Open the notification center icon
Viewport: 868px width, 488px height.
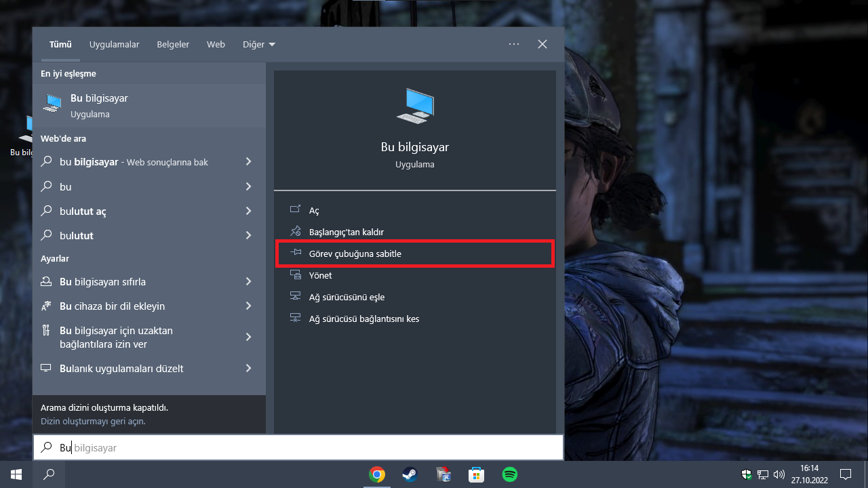[846, 474]
